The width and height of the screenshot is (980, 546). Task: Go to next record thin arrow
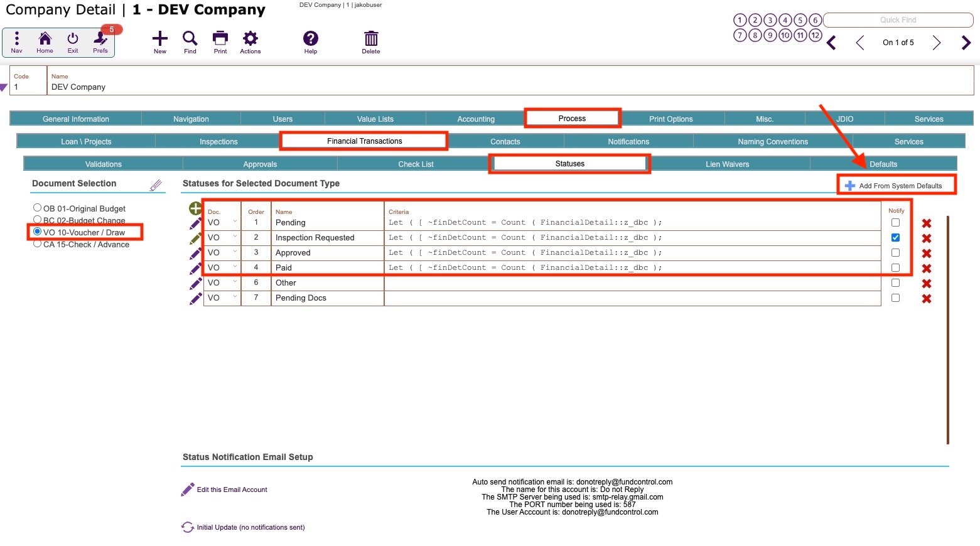937,43
